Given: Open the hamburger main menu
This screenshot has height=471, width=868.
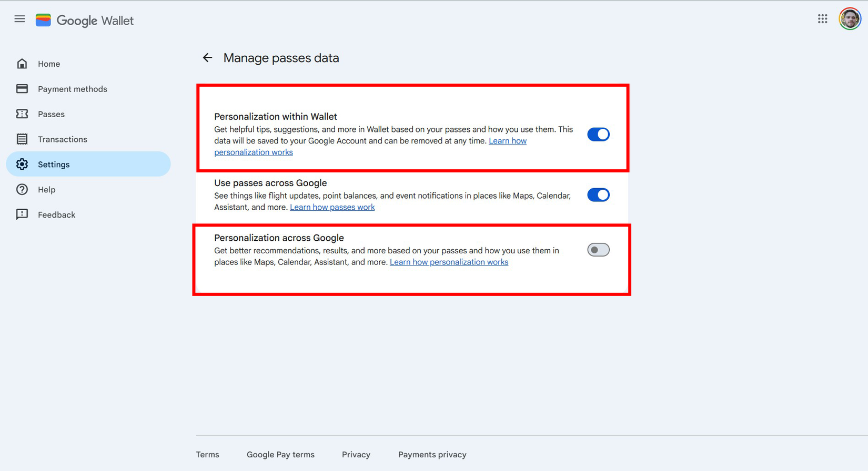Looking at the screenshot, I should tap(19, 19).
